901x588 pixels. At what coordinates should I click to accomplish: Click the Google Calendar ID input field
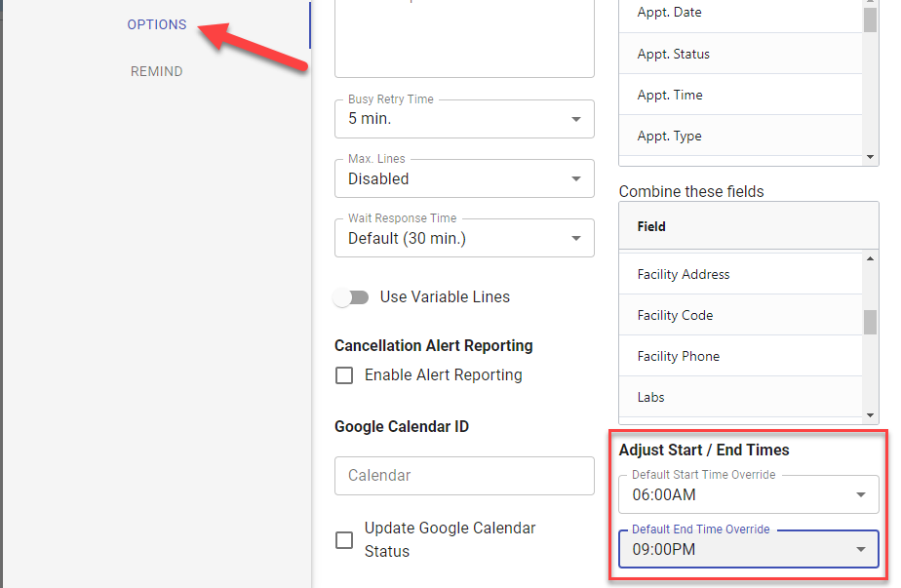click(x=464, y=476)
